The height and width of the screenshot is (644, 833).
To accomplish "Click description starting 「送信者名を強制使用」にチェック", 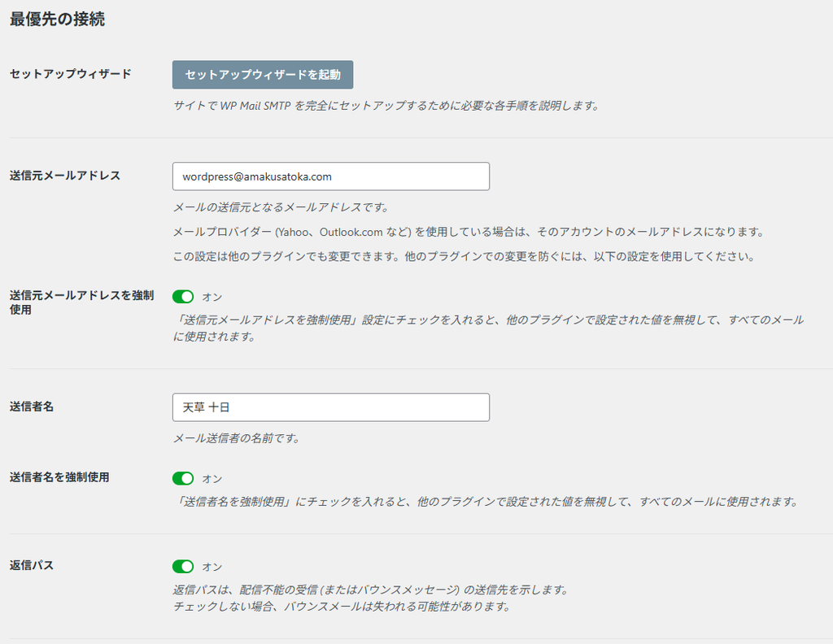I will [486, 502].
